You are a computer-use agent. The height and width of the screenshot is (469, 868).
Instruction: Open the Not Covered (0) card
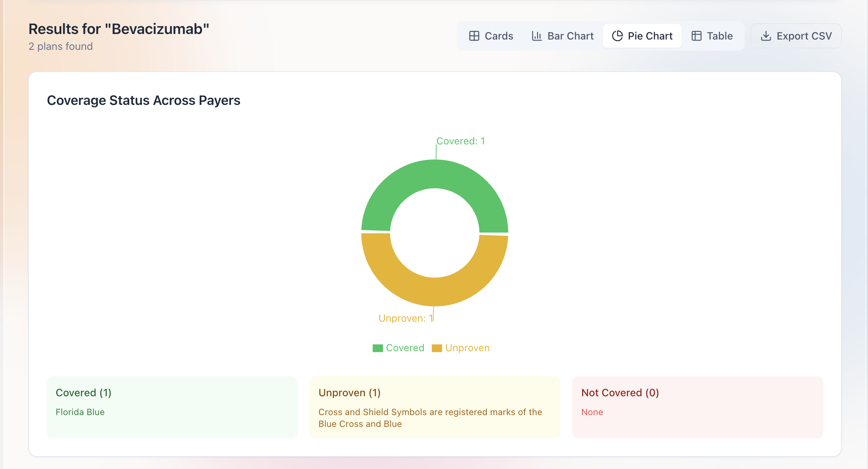pos(697,407)
